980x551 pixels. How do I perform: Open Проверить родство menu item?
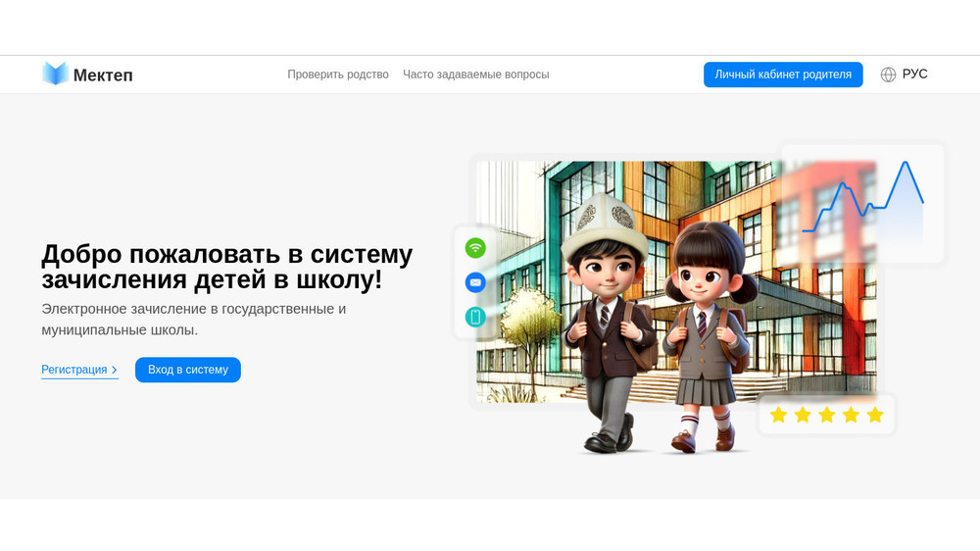pos(338,75)
